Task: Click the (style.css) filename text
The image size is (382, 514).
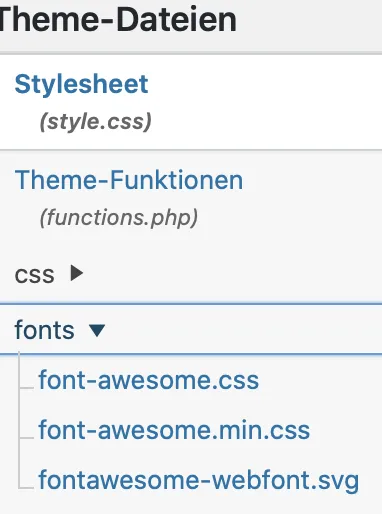Action: [x=96, y=122]
